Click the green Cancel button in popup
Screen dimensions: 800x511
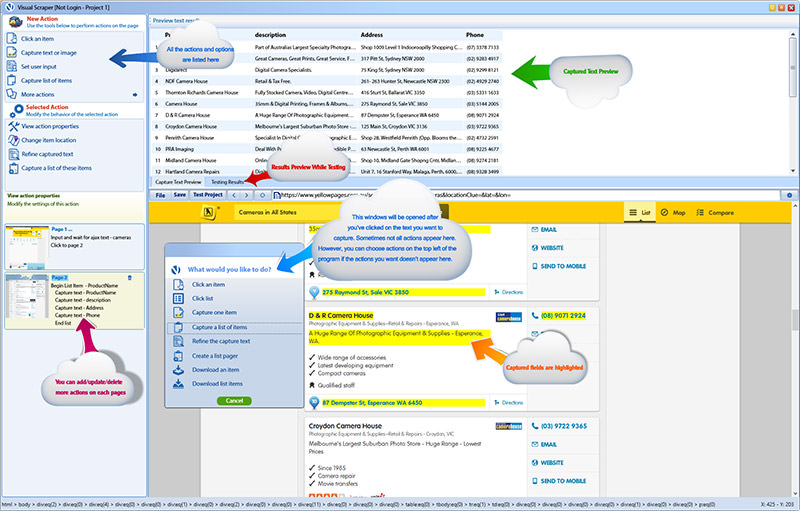point(234,400)
